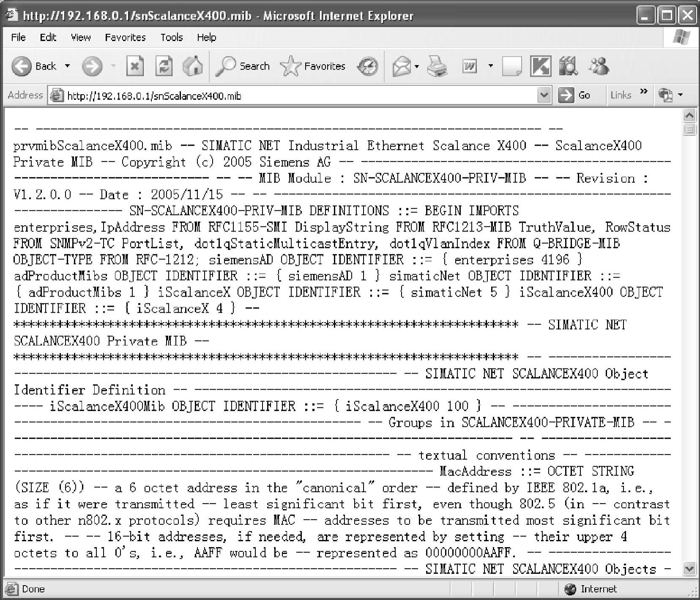Click the Research books icon
This screenshot has height=600, width=700.
pos(568,66)
